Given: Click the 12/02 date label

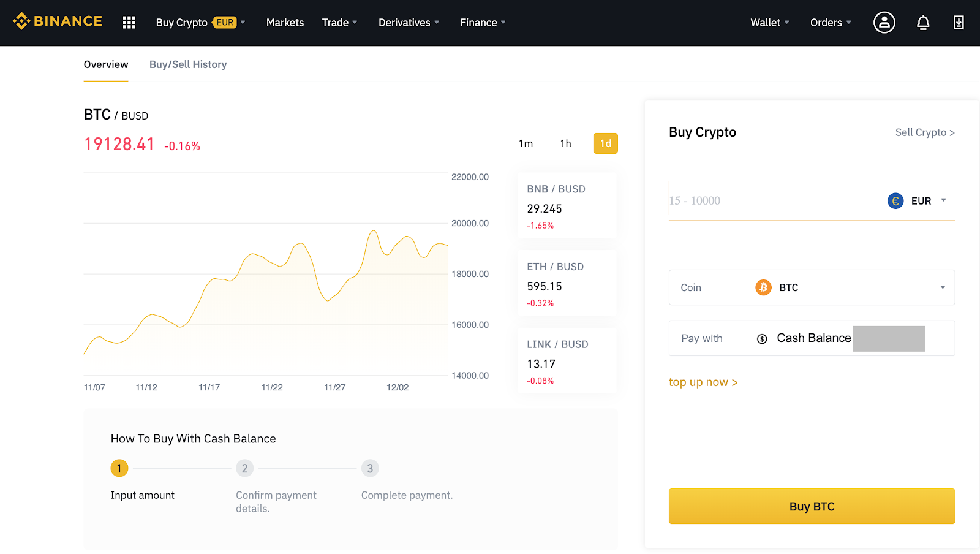Looking at the screenshot, I should (398, 387).
